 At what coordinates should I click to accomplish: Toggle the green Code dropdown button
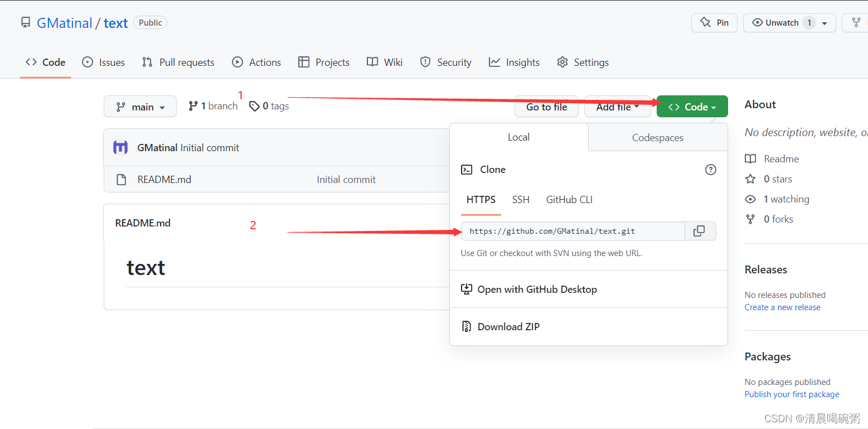tap(692, 107)
